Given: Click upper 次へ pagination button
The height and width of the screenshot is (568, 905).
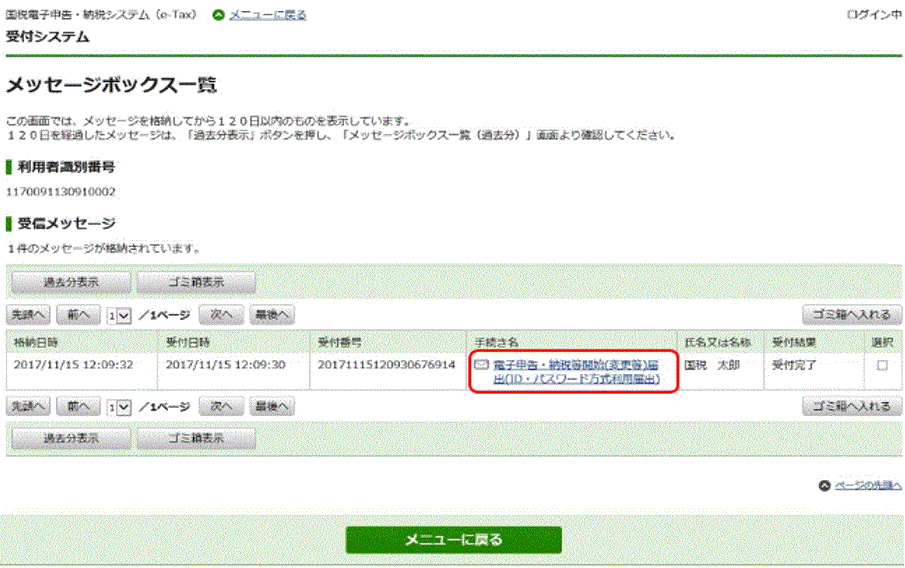Looking at the screenshot, I should click(221, 315).
